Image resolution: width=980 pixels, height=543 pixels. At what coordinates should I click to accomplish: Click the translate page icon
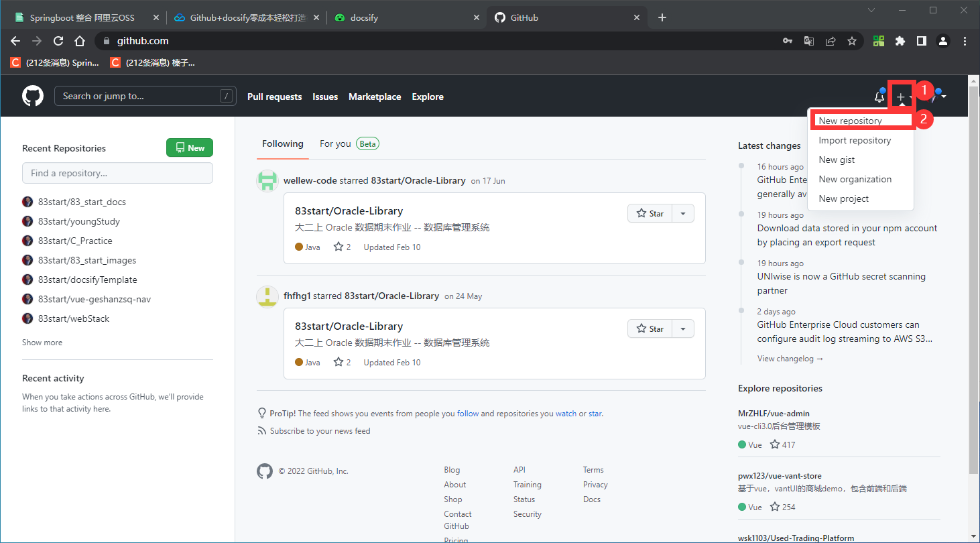coord(809,41)
